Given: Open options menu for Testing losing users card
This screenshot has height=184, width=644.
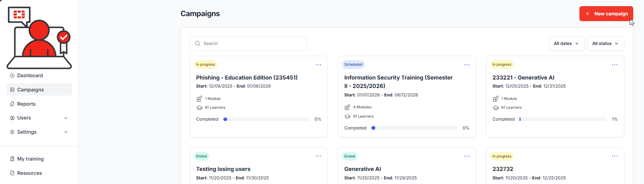Looking at the screenshot, I should point(318,156).
